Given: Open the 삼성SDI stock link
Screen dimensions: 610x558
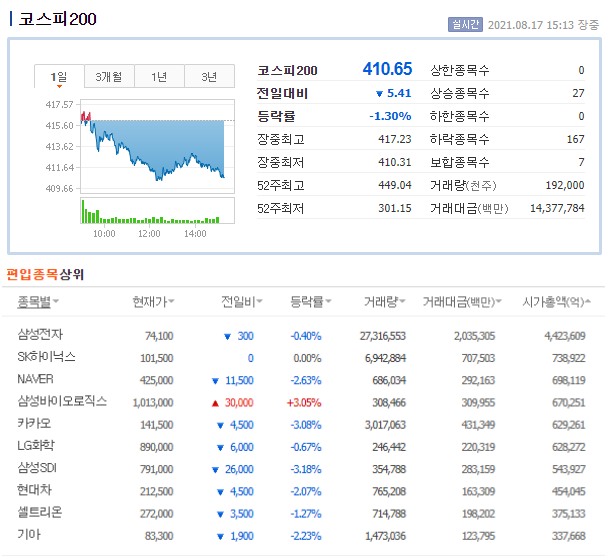Looking at the screenshot, I should point(37,468).
